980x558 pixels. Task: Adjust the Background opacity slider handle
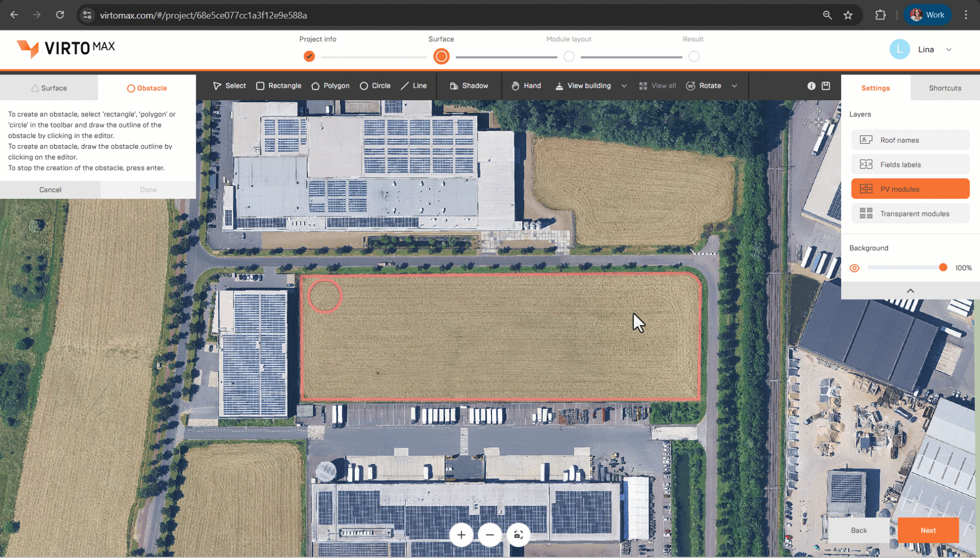(x=943, y=268)
